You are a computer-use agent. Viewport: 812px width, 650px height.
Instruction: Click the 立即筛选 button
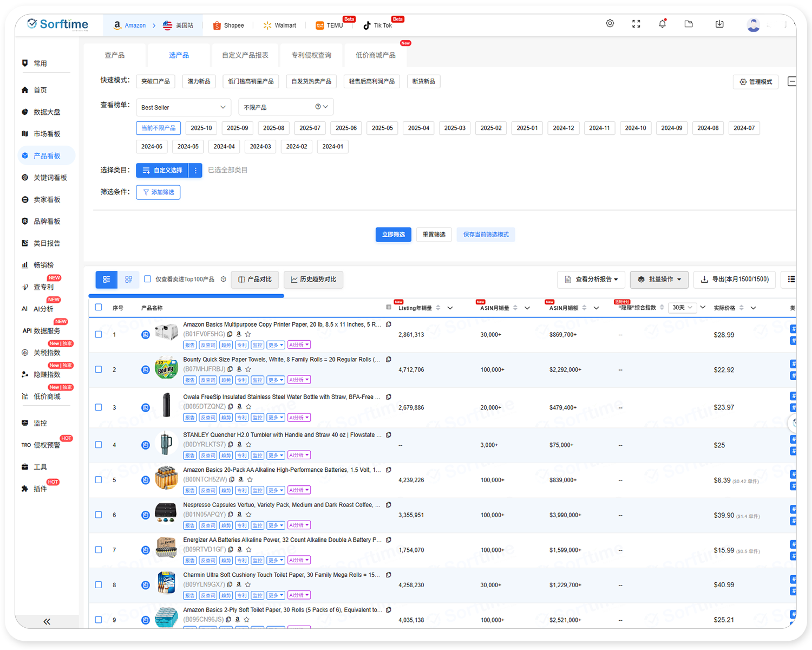pyautogui.click(x=393, y=235)
